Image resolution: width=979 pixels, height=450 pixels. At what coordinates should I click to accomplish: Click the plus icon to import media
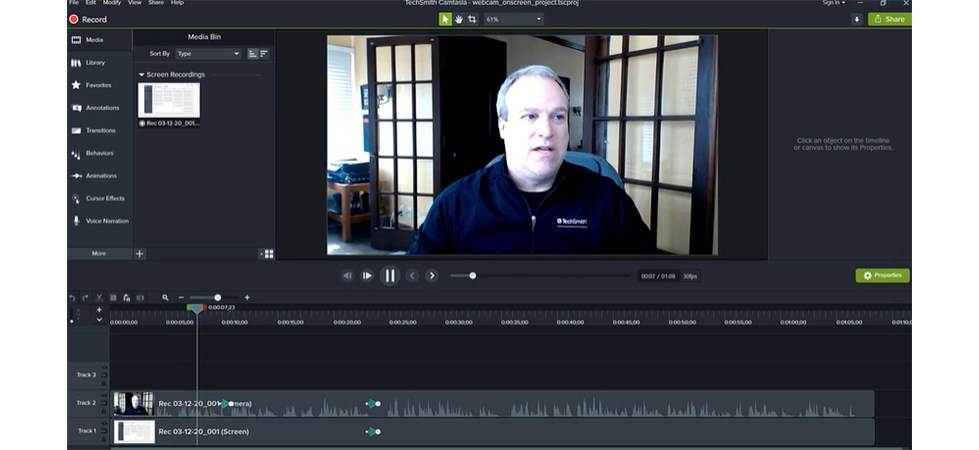pyautogui.click(x=140, y=253)
